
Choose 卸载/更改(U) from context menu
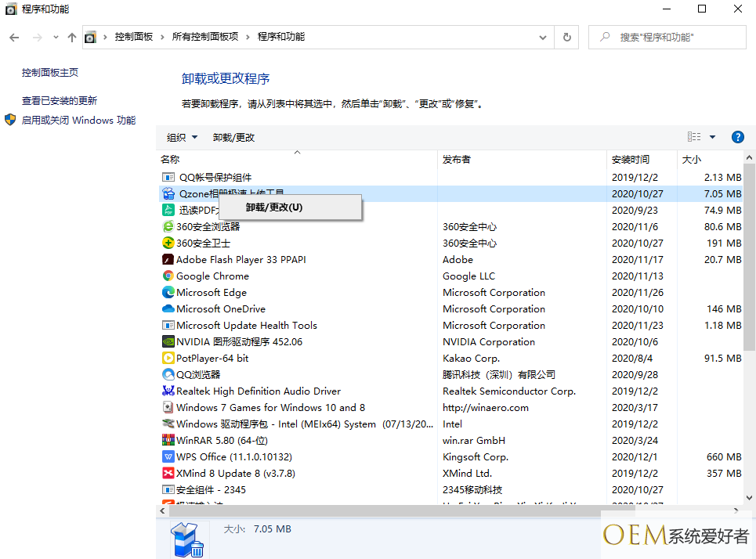click(x=273, y=207)
